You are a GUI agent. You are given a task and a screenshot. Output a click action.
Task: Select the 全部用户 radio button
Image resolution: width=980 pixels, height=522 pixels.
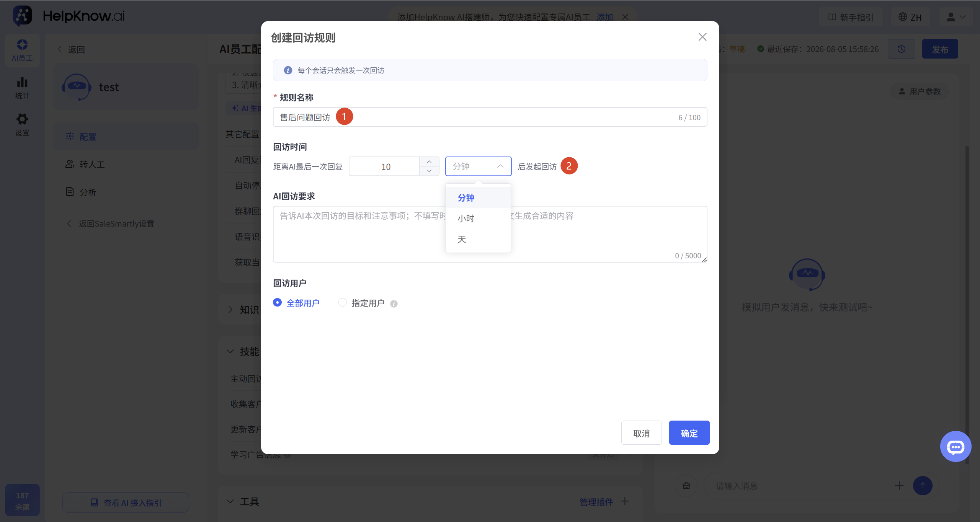pyautogui.click(x=278, y=303)
